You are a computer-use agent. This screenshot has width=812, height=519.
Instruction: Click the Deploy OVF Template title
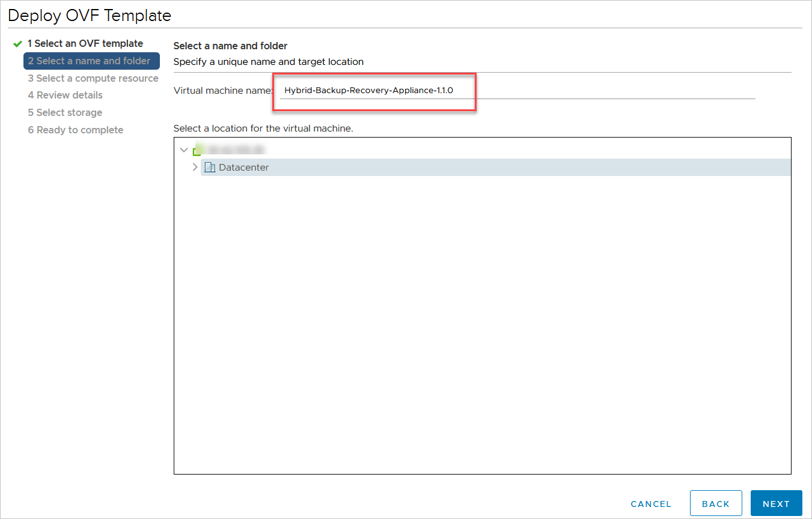point(90,16)
